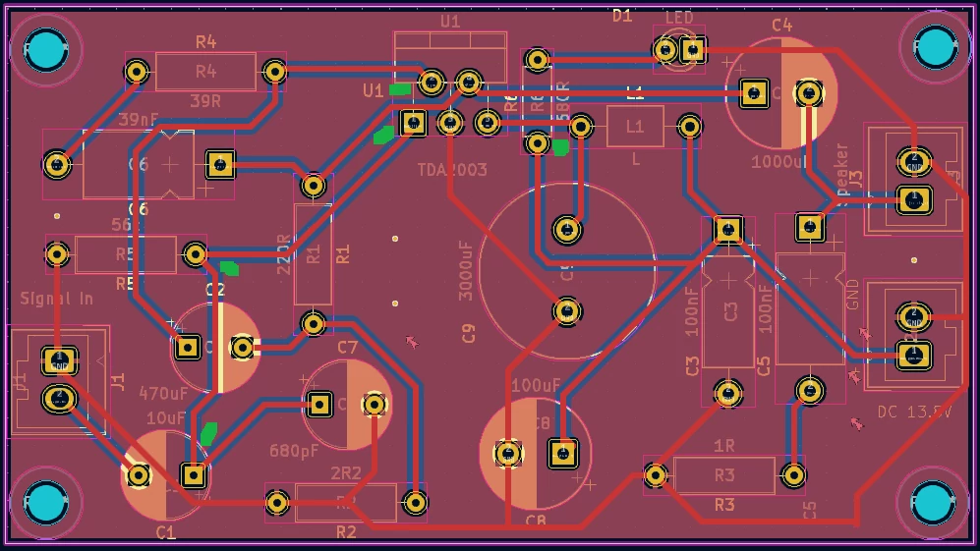This screenshot has height=551, width=980.
Task: Select the square pad of capacitor C6
Action: coord(220,165)
